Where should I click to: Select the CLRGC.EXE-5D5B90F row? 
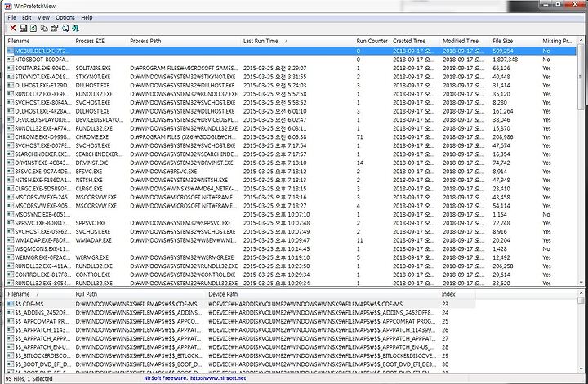point(291,189)
